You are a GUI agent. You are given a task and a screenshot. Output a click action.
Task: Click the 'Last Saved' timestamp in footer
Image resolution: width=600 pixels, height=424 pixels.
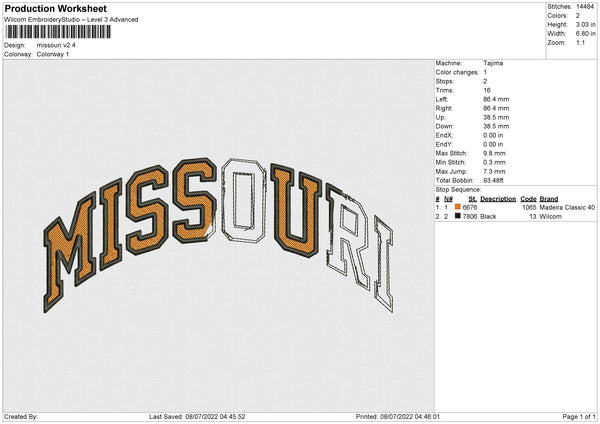coord(197,416)
